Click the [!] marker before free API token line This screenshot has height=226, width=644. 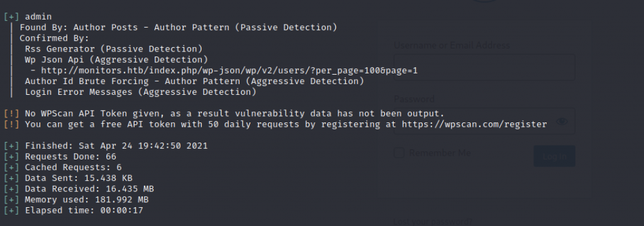(11, 124)
